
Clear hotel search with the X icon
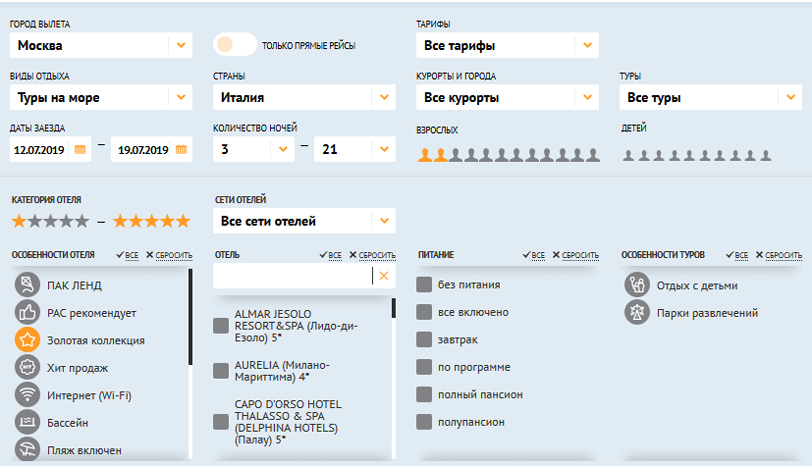tap(384, 276)
